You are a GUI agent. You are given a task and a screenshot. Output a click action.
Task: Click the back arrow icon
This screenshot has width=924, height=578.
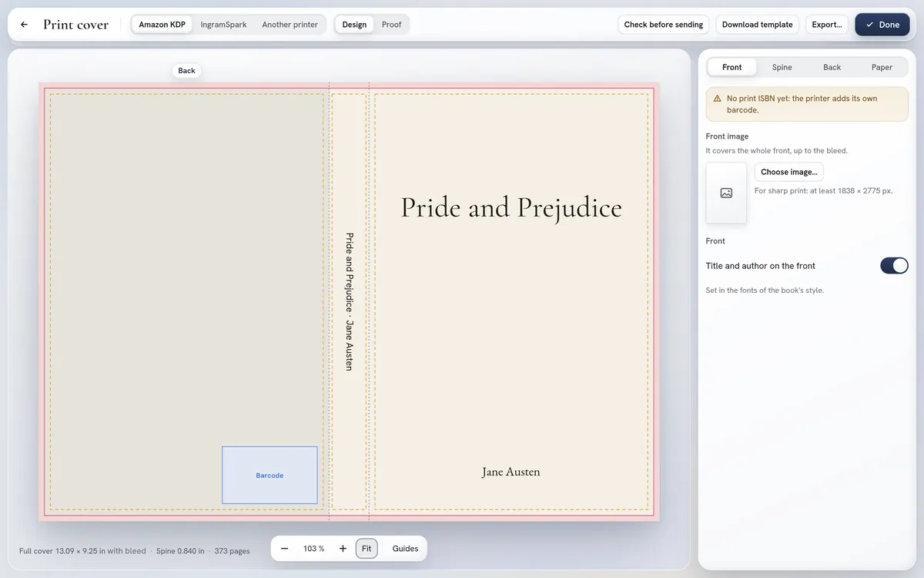pyautogui.click(x=24, y=25)
